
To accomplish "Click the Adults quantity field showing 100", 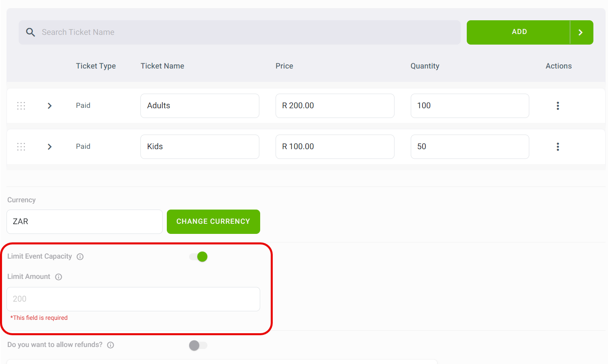I will pyautogui.click(x=470, y=106).
